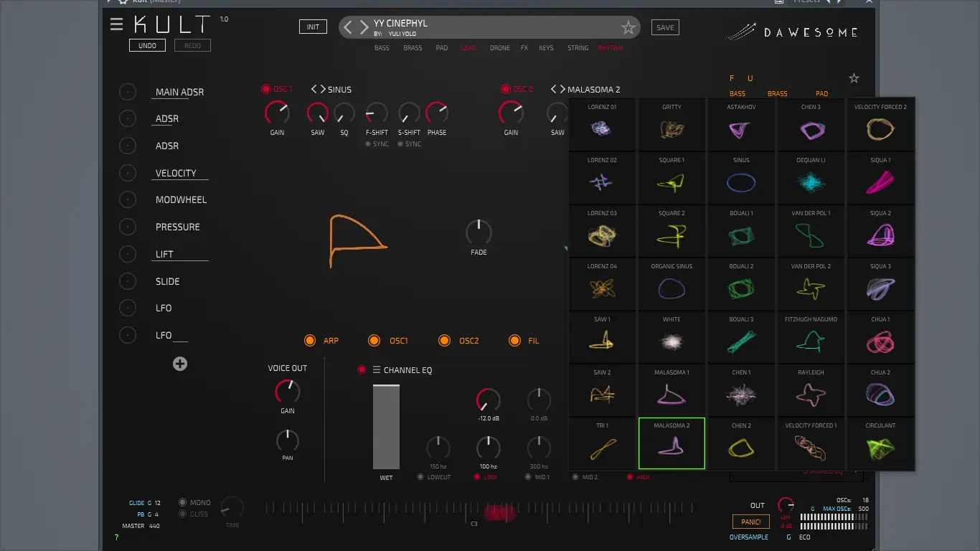
Task: Toggle the OVERSAMPLE setting
Action: click(749, 537)
